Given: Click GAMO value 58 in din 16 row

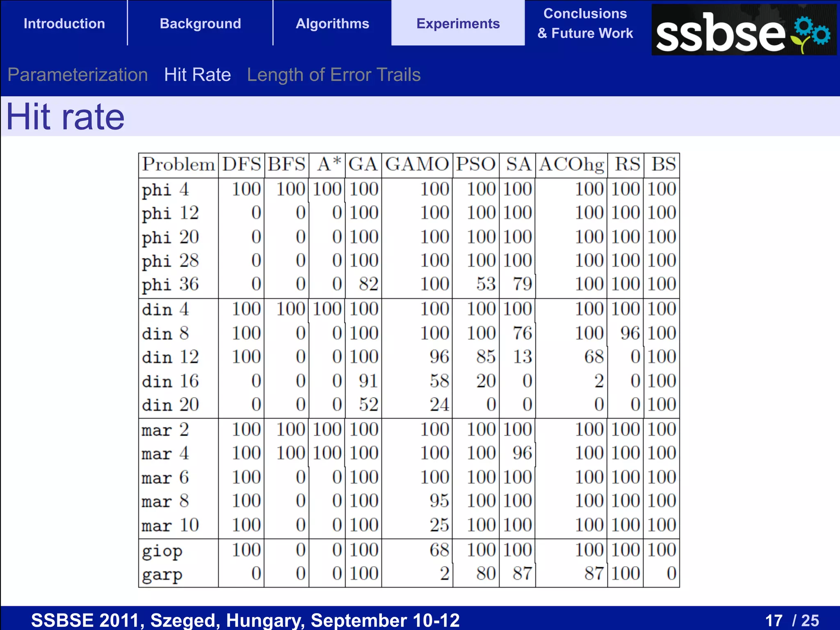Looking at the screenshot, I should tap(440, 381).
